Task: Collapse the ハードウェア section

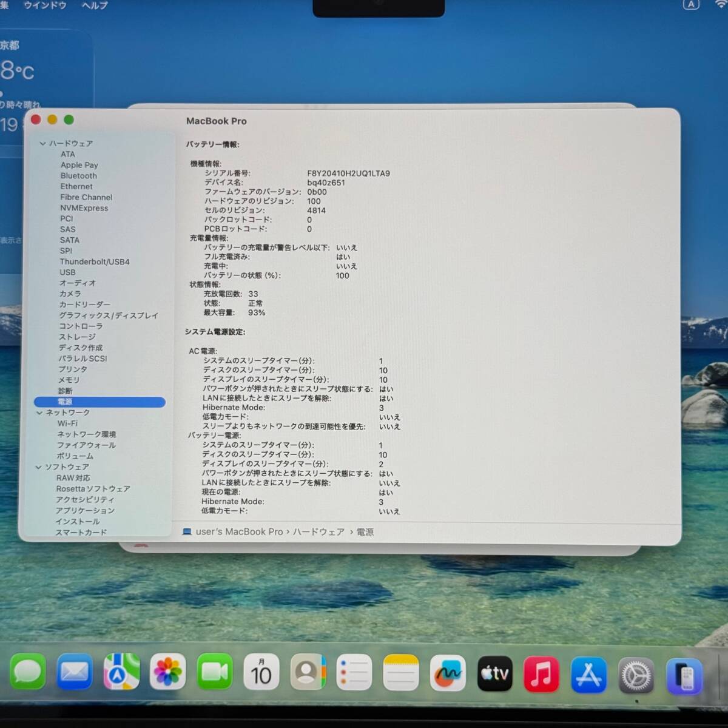Action: pos(42,144)
